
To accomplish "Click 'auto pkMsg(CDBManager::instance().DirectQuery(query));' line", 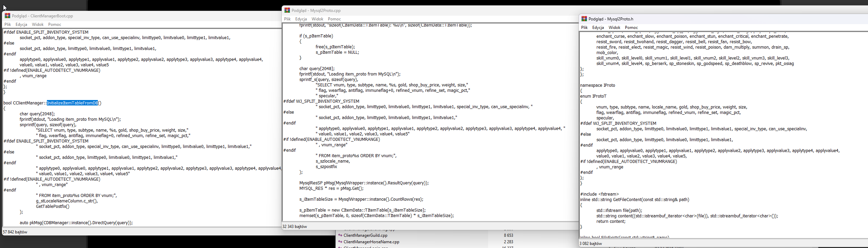I will 76,222.
